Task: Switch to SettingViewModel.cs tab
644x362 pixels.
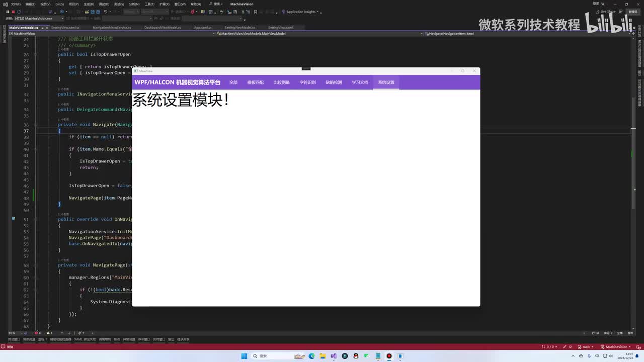Action: tap(240, 28)
